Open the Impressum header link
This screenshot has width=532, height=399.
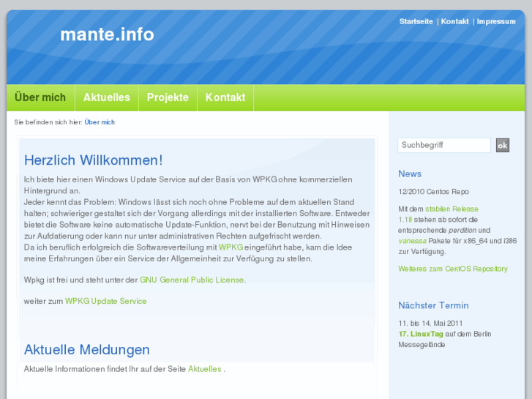[x=496, y=21]
